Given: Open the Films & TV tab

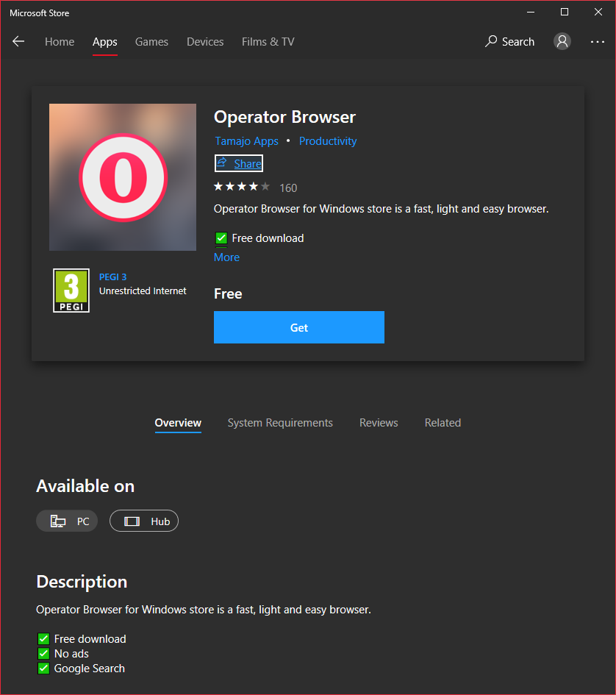Looking at the screenshot, I should [x=268, y=42].
